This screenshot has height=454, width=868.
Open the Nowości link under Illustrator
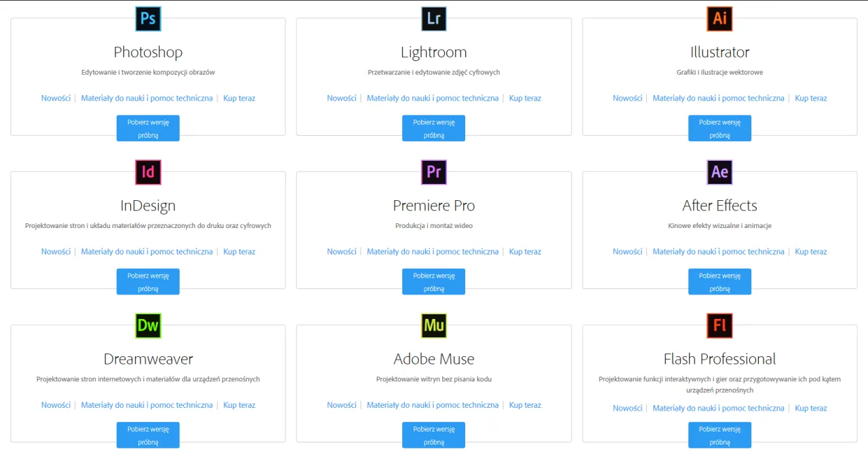click(627, 98)
